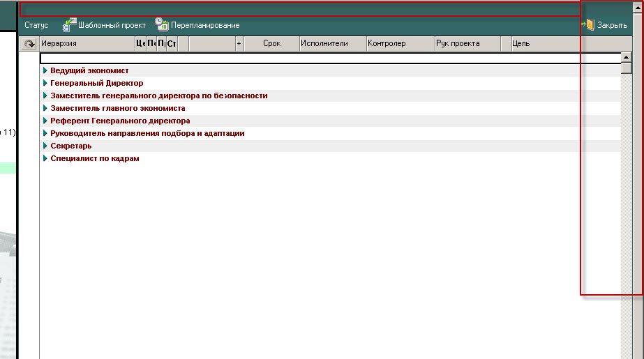
Task: Expand the Генеральный Директор node
Action: [x=45, y=84]
